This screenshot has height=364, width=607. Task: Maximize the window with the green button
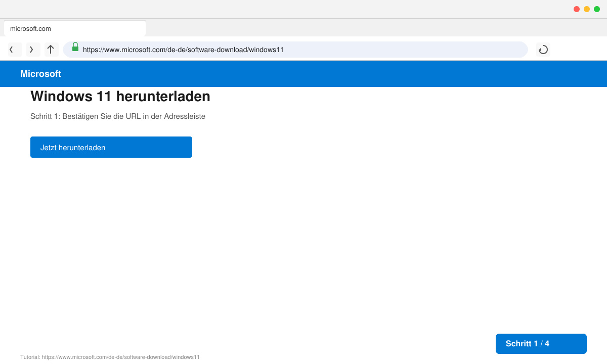(x=597, y=9)
